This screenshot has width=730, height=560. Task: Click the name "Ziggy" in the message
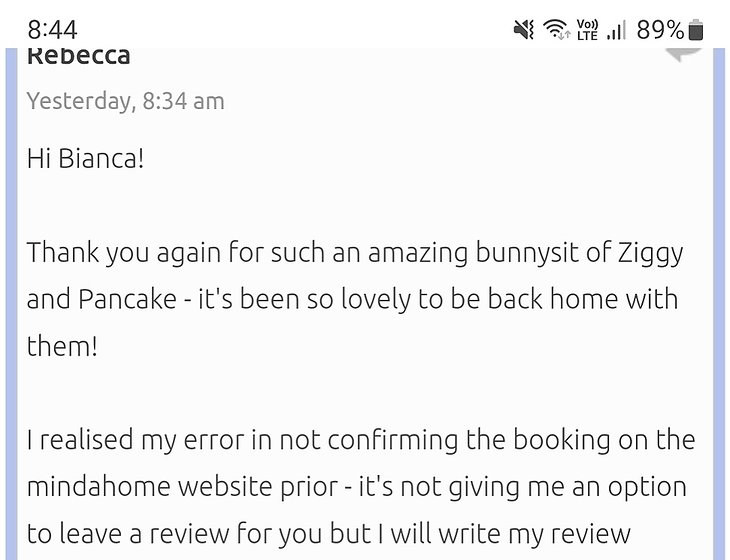pyautogui.click(x=649, y=252)
